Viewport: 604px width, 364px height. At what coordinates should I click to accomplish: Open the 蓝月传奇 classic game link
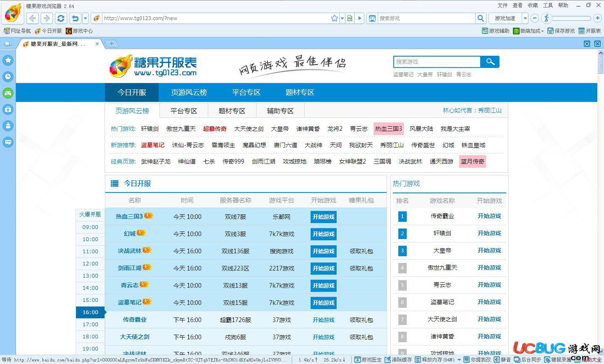(473, 161)
